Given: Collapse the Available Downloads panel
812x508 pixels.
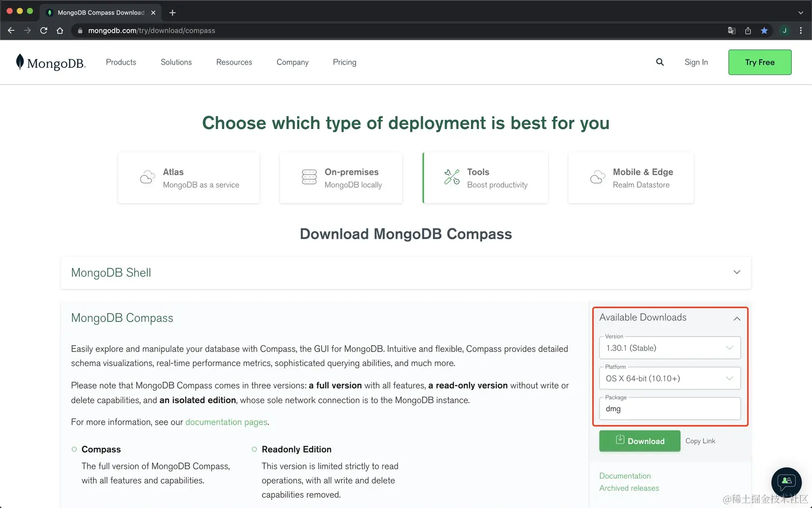Looking at the screenshot, I should (737, 318).
